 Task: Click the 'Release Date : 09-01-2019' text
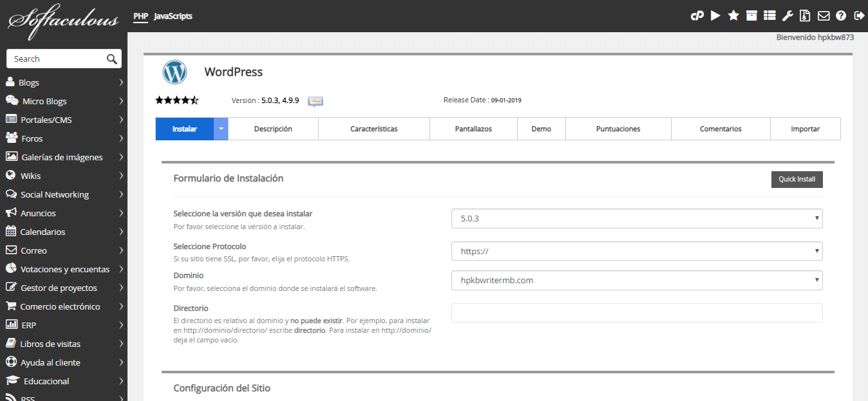(482, 100)
